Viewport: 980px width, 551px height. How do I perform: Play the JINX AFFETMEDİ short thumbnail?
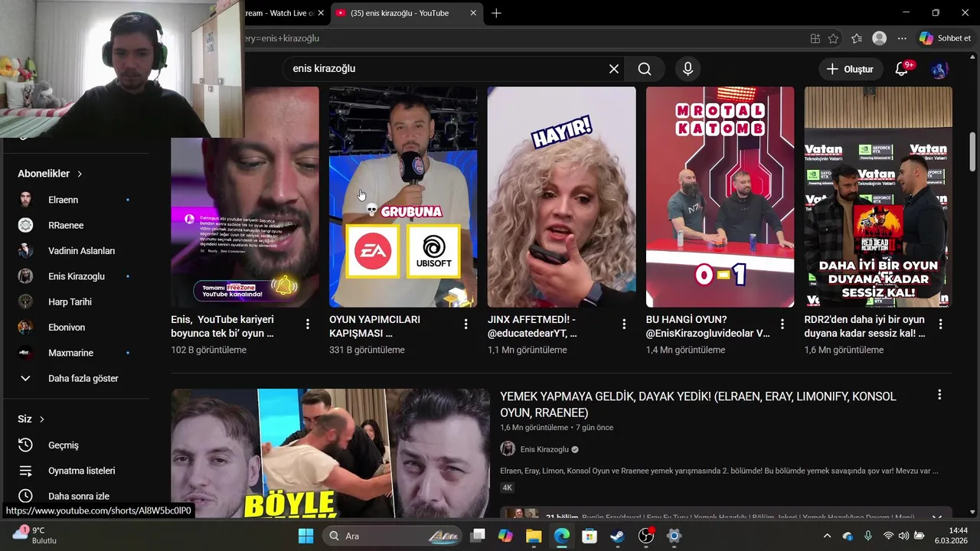coord(561,197)
